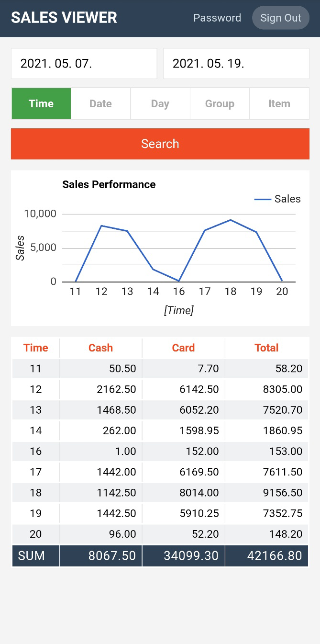Click the chart peak point at hour 18
This screenshot has width=320, height=644.
231,220
